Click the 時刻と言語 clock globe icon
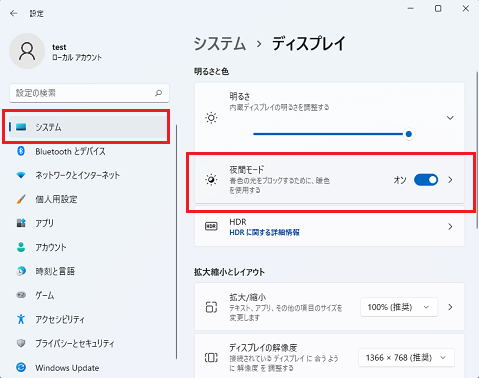 pyautogui.click(x=21, y=271)
